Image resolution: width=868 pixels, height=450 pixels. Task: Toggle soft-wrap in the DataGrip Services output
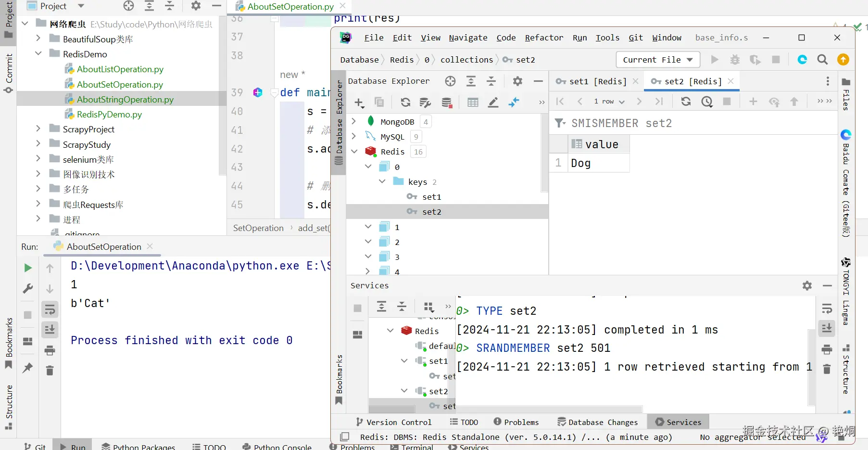pos(827,309)
